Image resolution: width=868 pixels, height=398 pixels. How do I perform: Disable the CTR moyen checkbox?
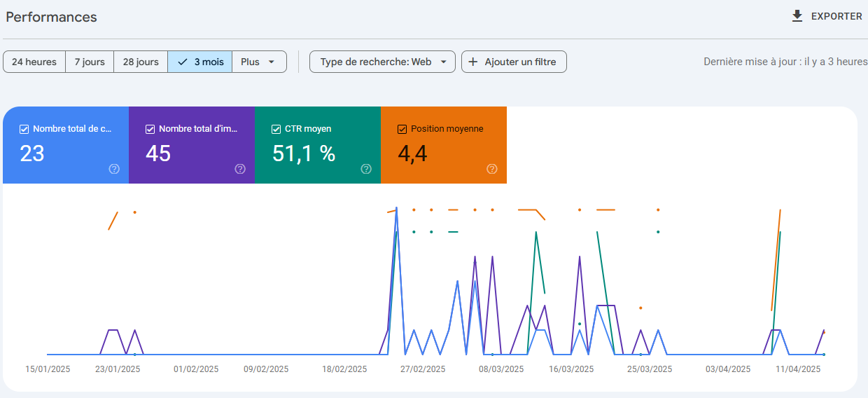click(x=276, y=129)
